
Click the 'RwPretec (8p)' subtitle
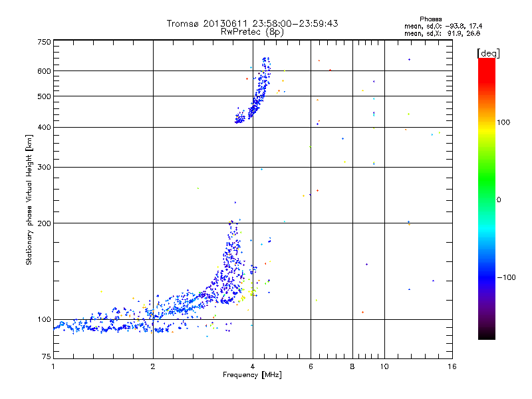coord(252,32)
